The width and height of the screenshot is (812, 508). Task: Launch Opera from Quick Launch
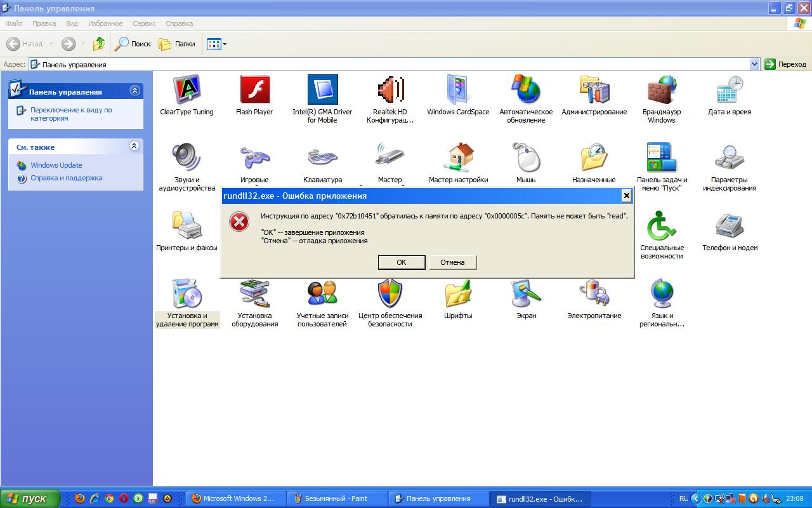[124, 498]
